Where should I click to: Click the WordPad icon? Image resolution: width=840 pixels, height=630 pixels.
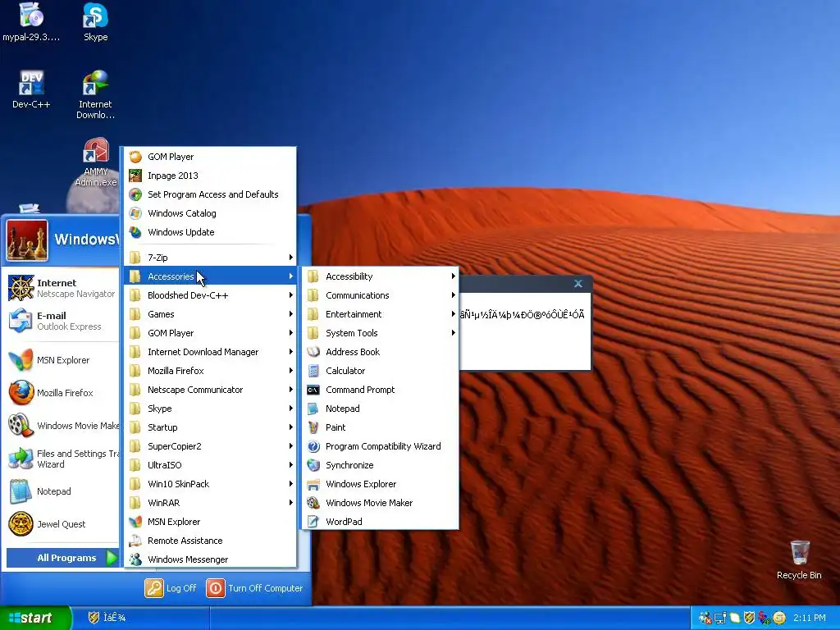tap(313, 521)
